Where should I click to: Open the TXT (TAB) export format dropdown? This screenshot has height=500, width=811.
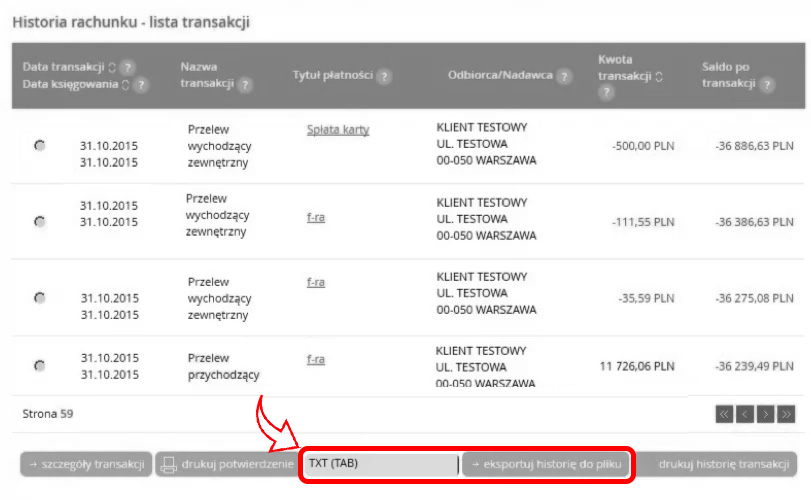(x=380, y=464)
